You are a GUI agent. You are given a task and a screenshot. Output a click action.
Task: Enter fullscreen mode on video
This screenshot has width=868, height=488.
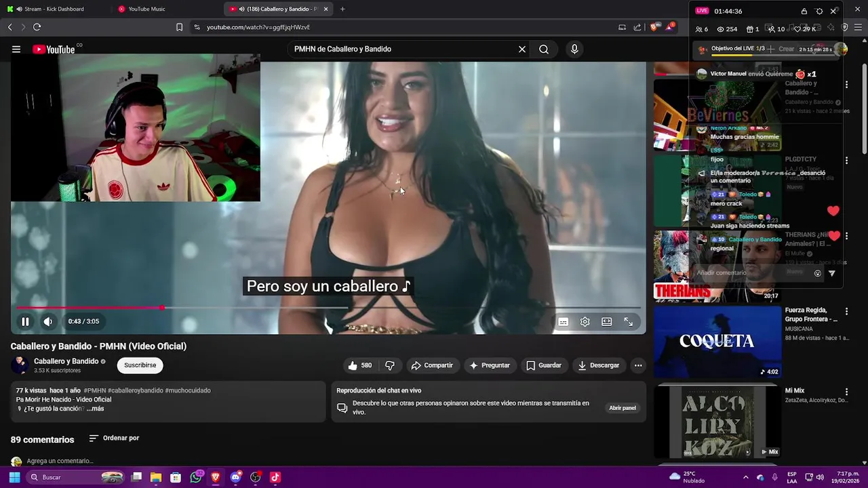629,322
